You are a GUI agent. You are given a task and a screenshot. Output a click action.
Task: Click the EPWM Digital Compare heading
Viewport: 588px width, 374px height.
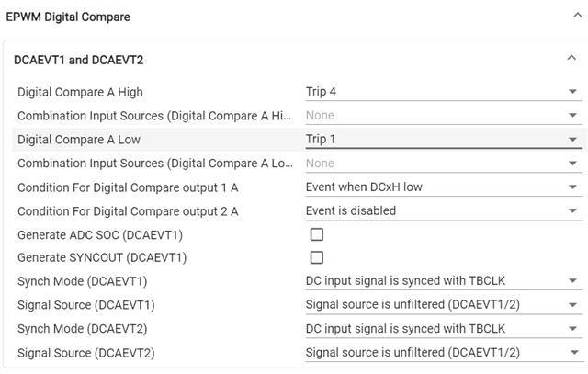point(68,17)
